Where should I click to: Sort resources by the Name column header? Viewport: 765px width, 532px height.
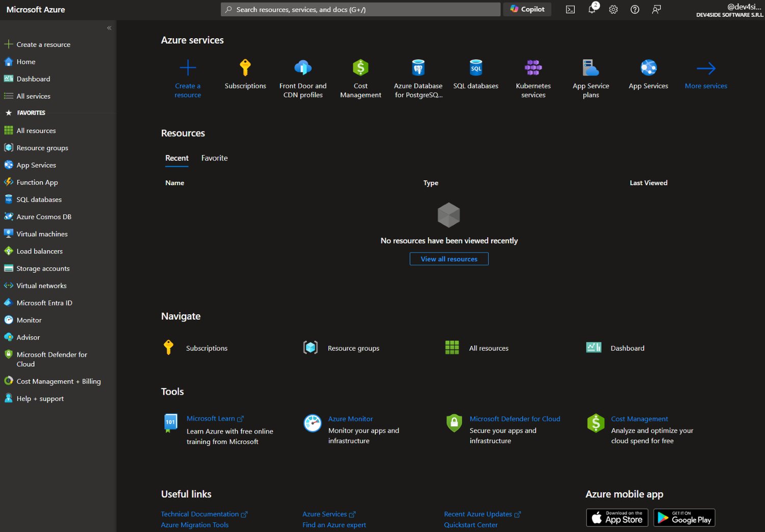click(174, 183)
